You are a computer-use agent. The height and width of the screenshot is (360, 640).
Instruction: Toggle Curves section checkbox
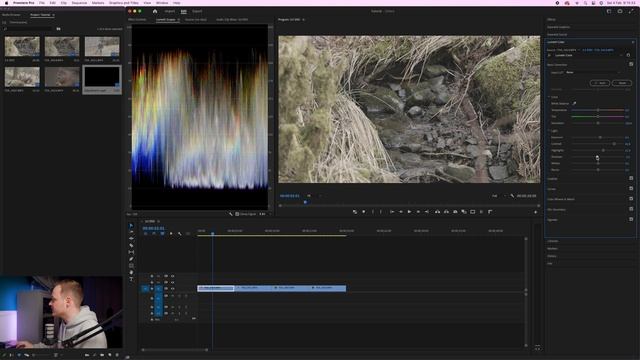[631, 189]
